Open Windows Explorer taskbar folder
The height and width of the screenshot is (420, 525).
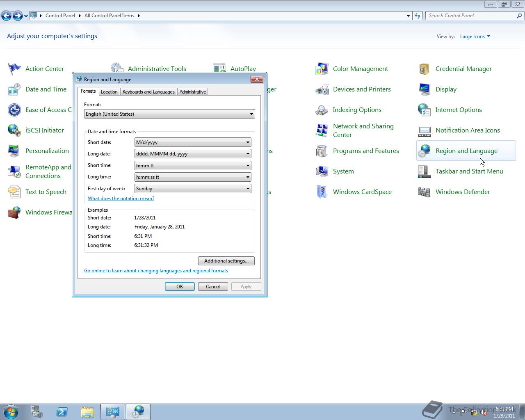pyautogui.click(x=87, y=412)
